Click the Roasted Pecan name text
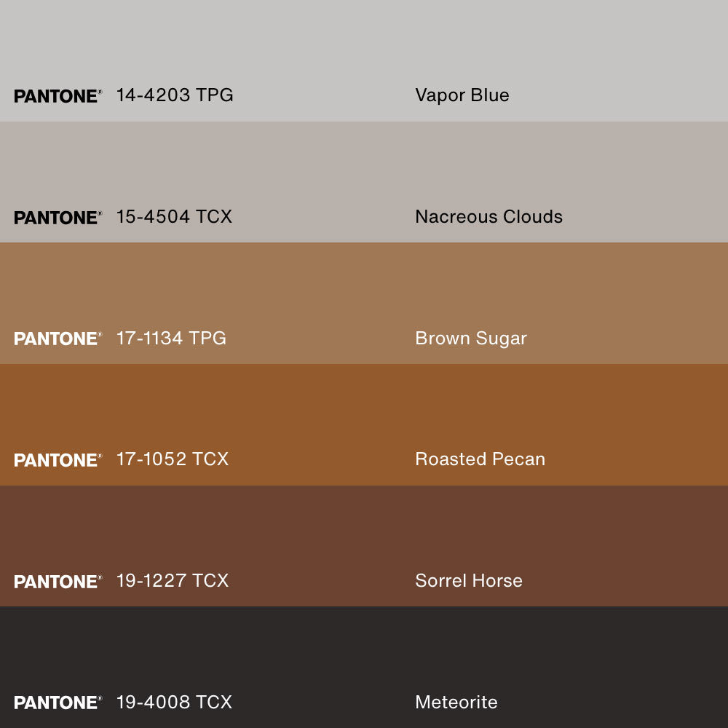This screenshot has width=728, height=728. click(480, 459)
